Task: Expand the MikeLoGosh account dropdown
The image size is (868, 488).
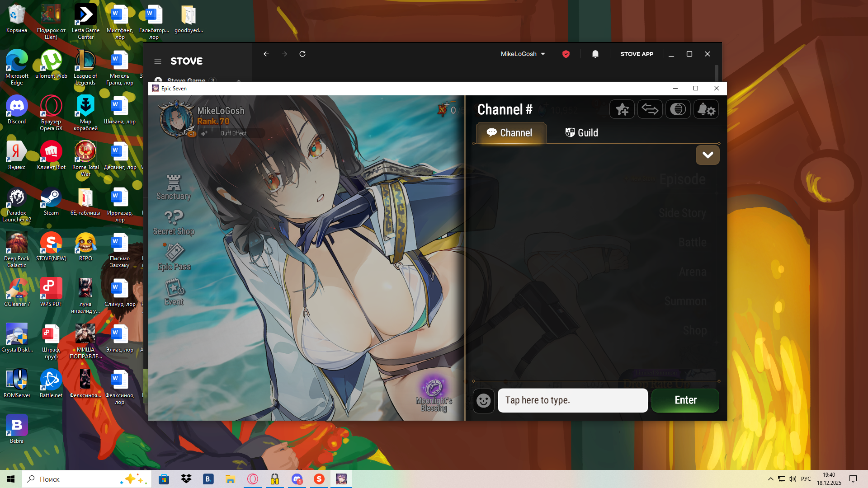Action: pyautogui.click(x=523, y=54)
